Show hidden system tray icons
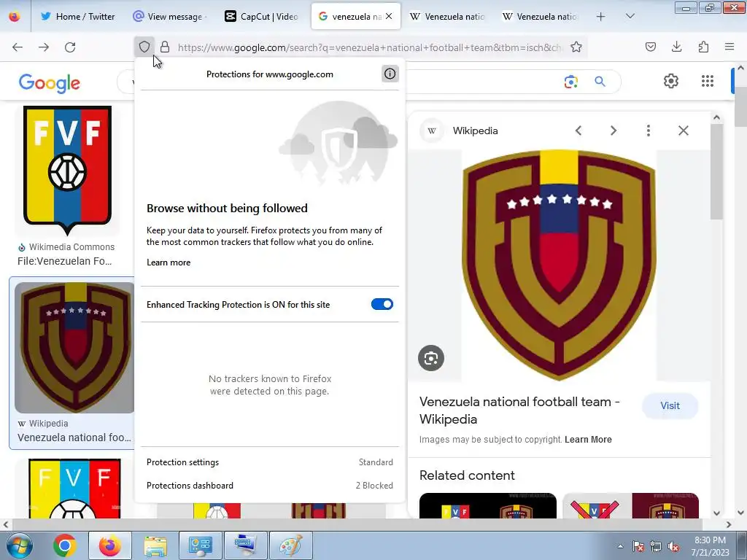Image resolution: width=747 pixels, height=560 pixels. (x=620, y=546)
